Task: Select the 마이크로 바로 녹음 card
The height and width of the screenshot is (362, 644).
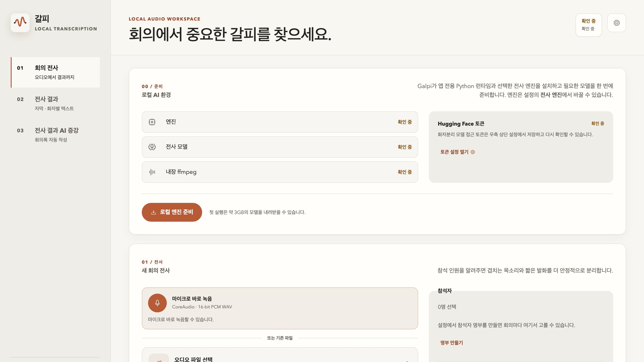Action: coord(280,308)
